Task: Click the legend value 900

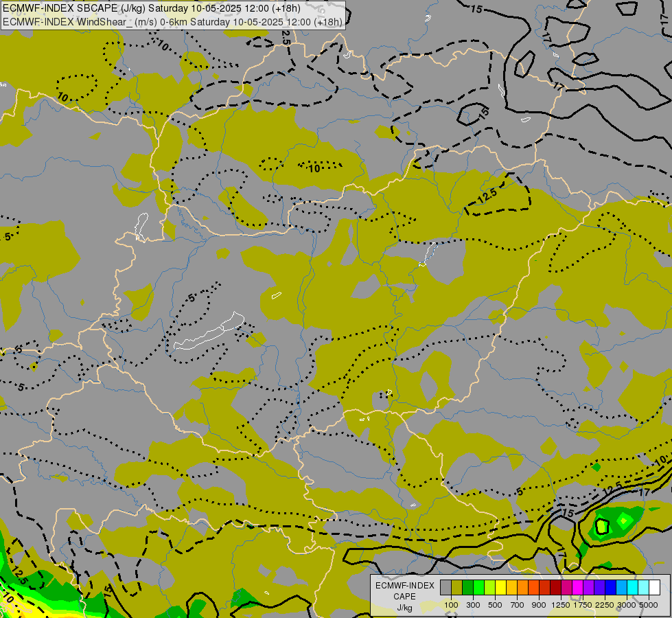Action: [539, 605]
